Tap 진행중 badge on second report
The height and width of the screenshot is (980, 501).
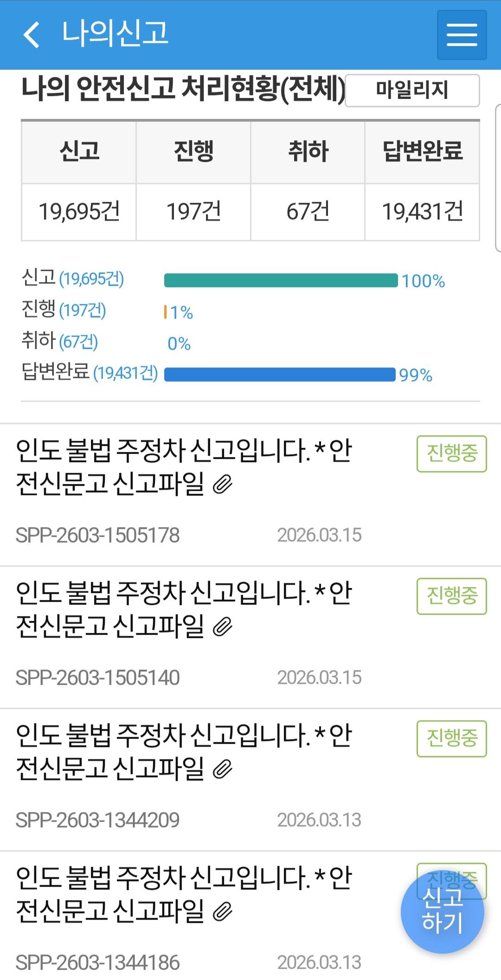(x=451, y=596)
